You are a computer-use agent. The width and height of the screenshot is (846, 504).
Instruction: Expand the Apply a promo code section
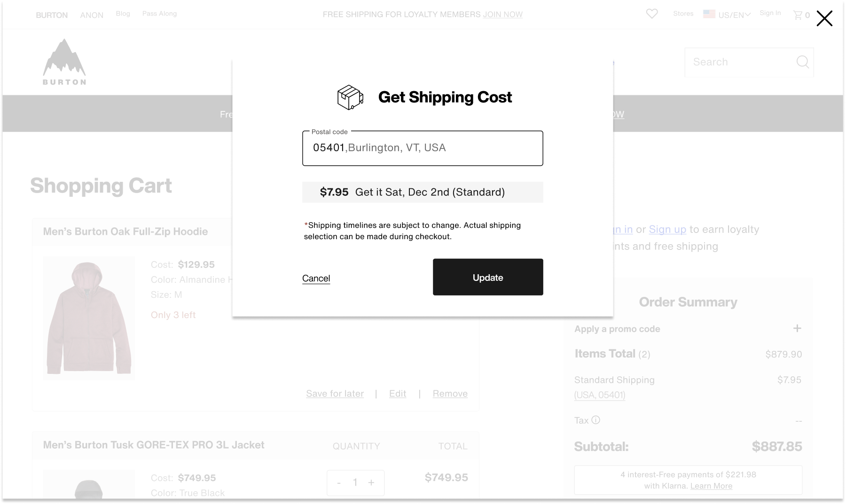pyautogui.click(x=797, y=328)
